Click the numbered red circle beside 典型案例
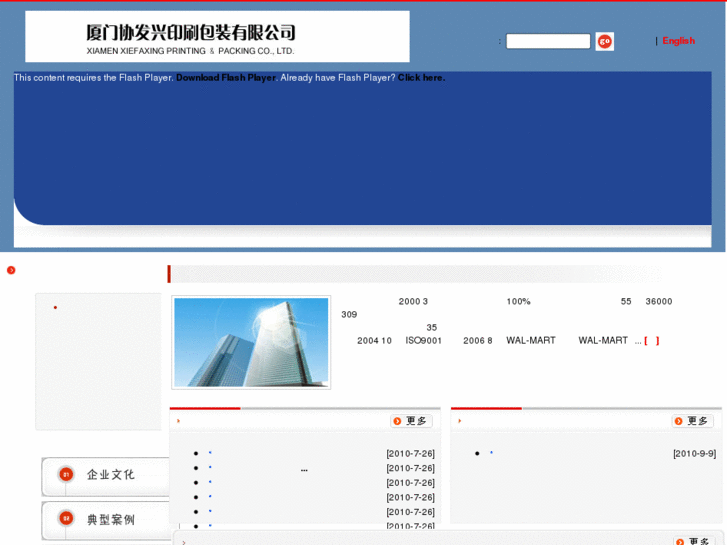 tap(66, 519)
